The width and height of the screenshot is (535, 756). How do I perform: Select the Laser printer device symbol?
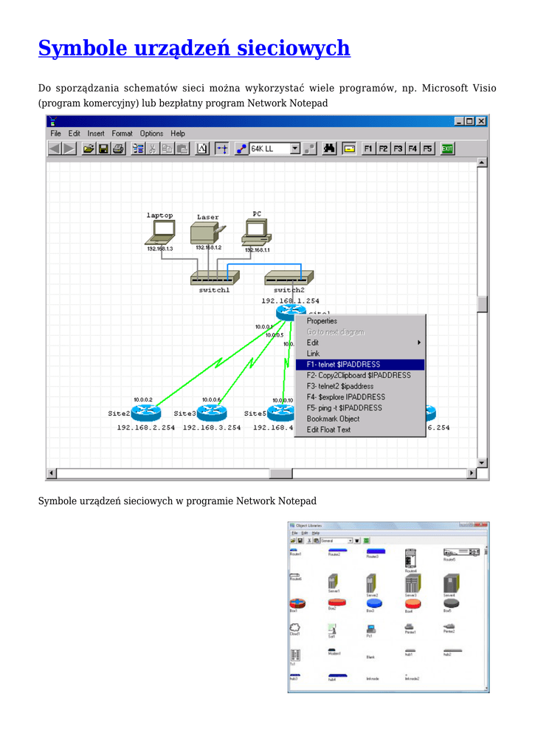207,234
